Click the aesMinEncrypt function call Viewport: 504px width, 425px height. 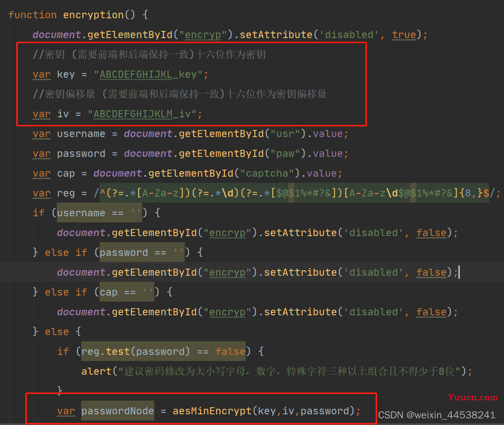(263, 411)
